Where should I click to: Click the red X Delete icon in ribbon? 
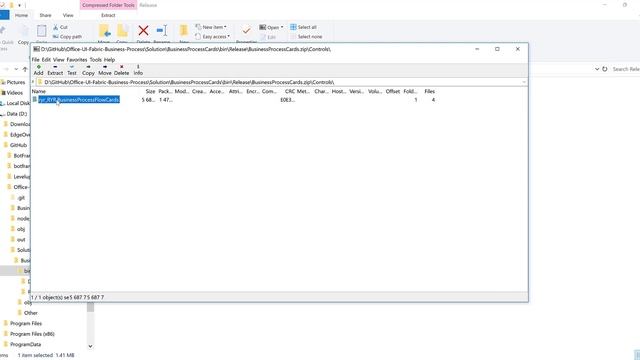coord(143,31)
